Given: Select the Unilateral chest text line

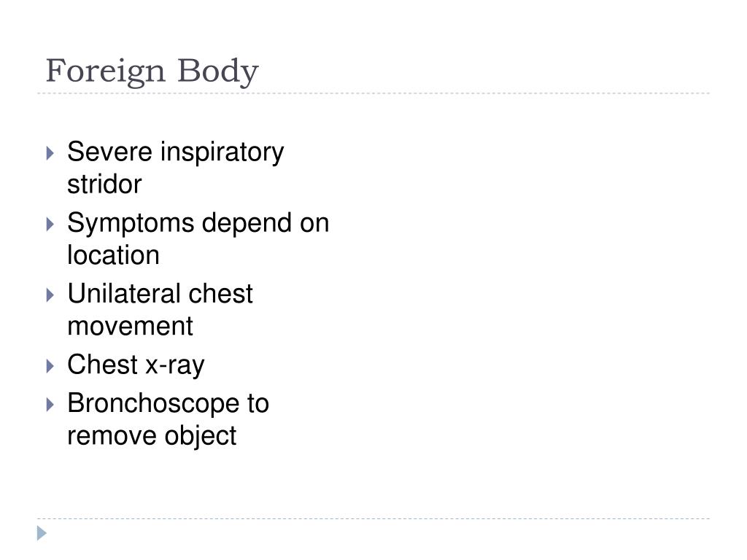Looking at the screenshot, I should [x=160, y=294].
